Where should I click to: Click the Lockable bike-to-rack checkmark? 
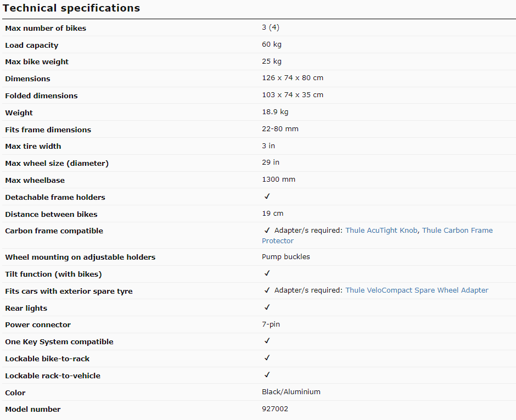[x=267, y=358]
